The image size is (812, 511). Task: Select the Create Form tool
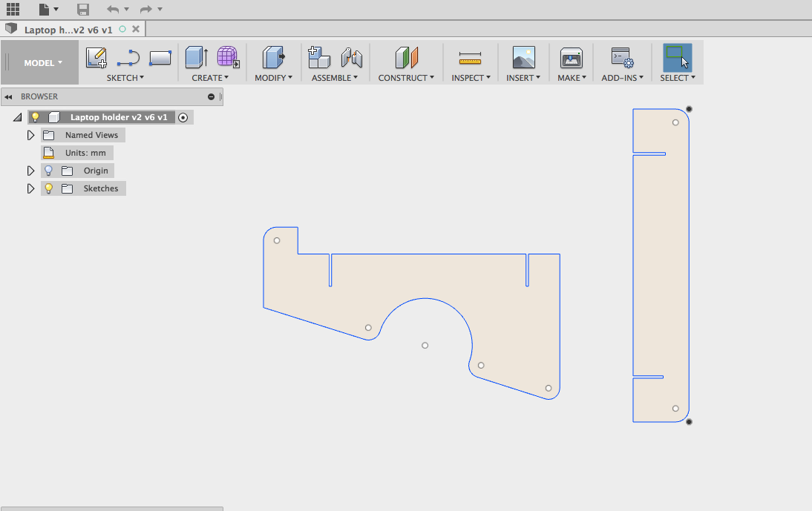228,57
